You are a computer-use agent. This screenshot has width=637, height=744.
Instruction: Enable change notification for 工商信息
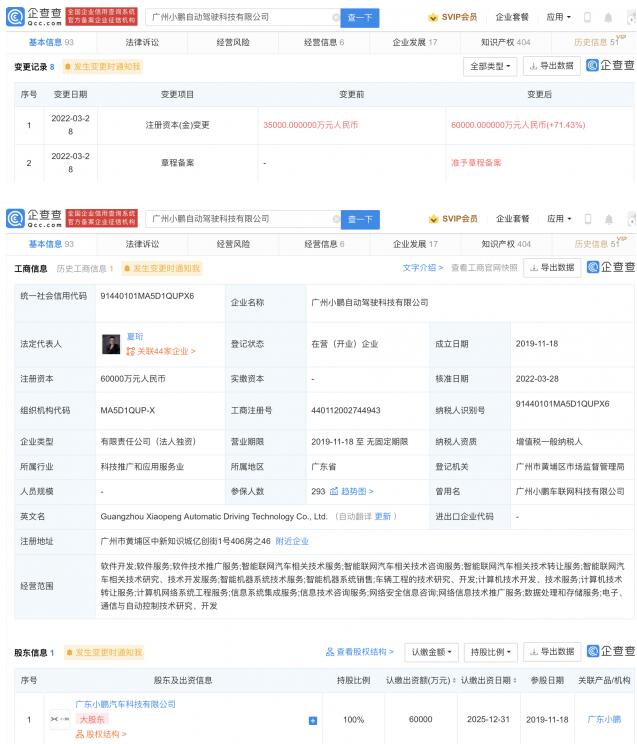point(161,269)
